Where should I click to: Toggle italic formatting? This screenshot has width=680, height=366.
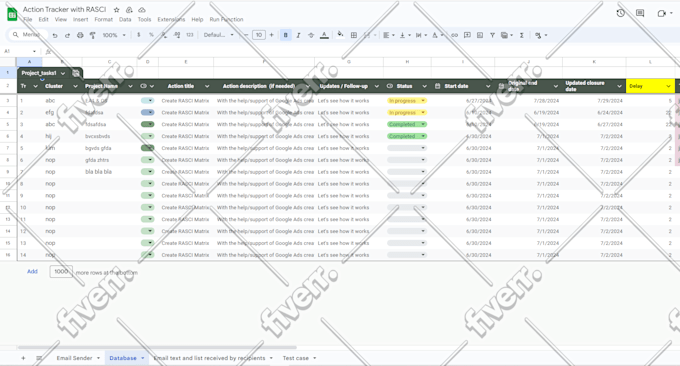298,35
